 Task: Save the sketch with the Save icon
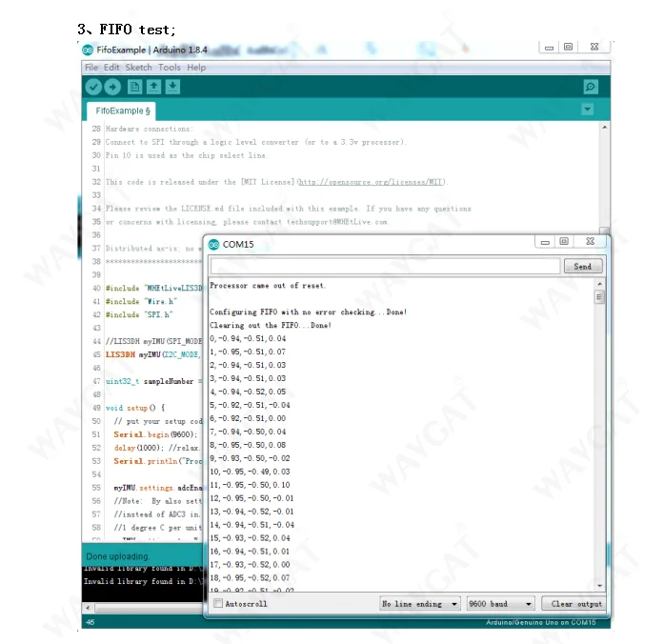pyautogui.click(x=172, y=87)
